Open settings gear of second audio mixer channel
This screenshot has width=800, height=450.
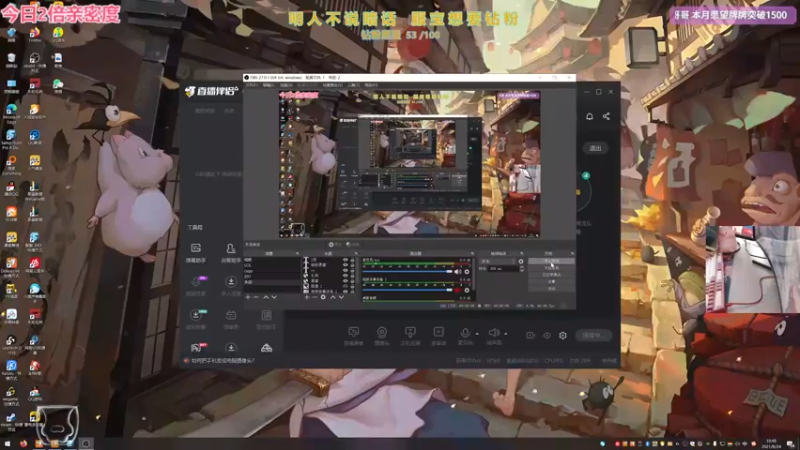point(466,290)
